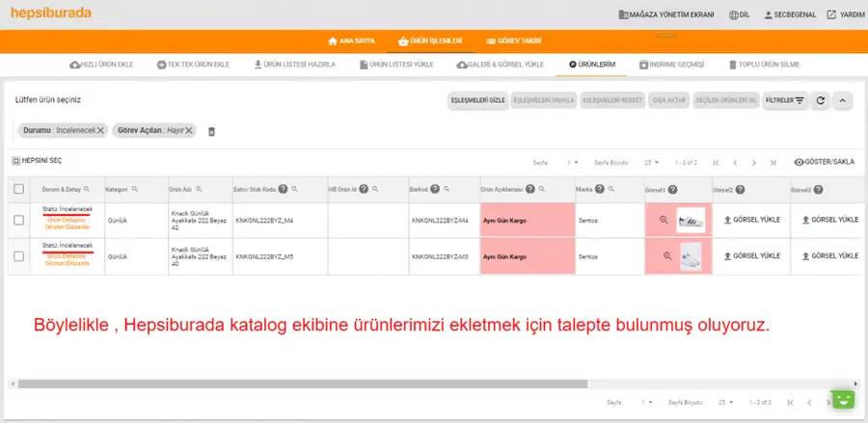The image size is (868, 423).
Task: Help icon for Barkod column
Action: click(x=435, y=189)
